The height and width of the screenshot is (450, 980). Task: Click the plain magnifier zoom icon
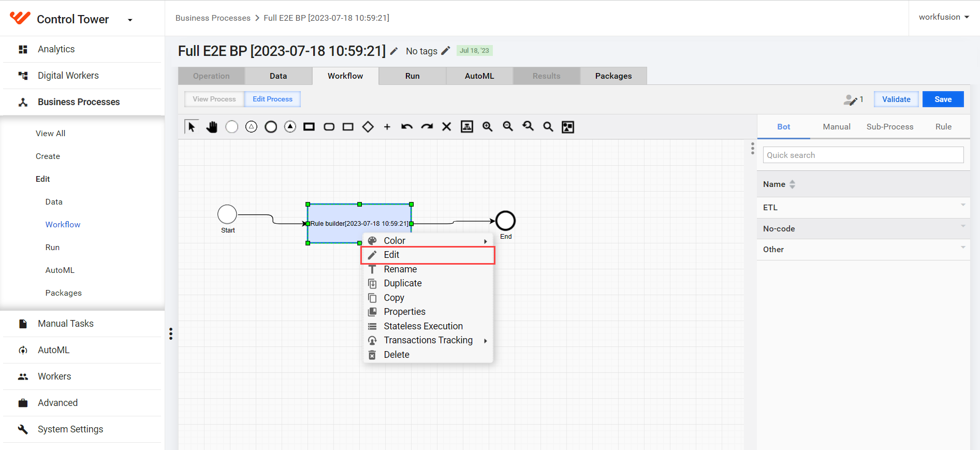click(548, 127)
